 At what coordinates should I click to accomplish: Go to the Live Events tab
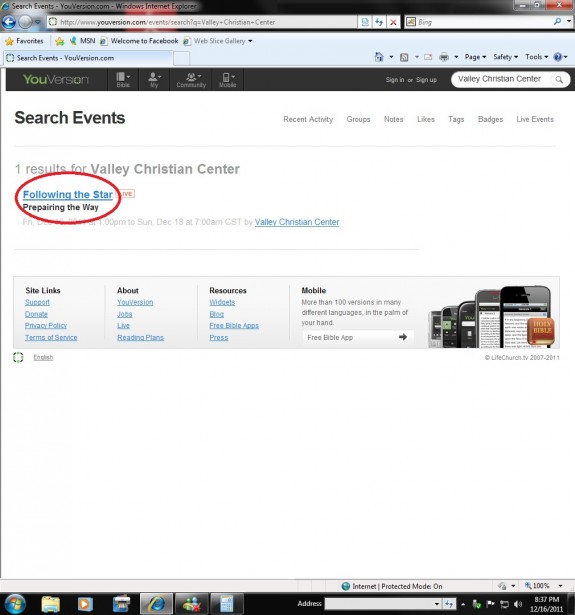(x=535, y=119)
